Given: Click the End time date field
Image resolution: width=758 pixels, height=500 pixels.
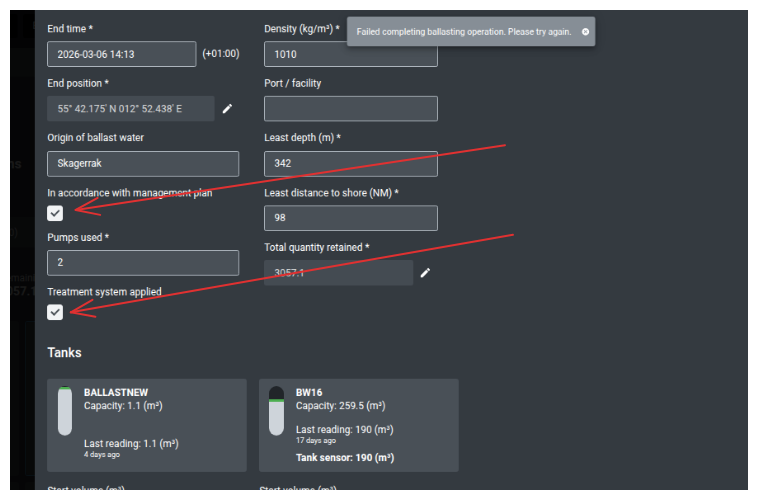Looking at the screenshot, I should click(x=121, y=54).
